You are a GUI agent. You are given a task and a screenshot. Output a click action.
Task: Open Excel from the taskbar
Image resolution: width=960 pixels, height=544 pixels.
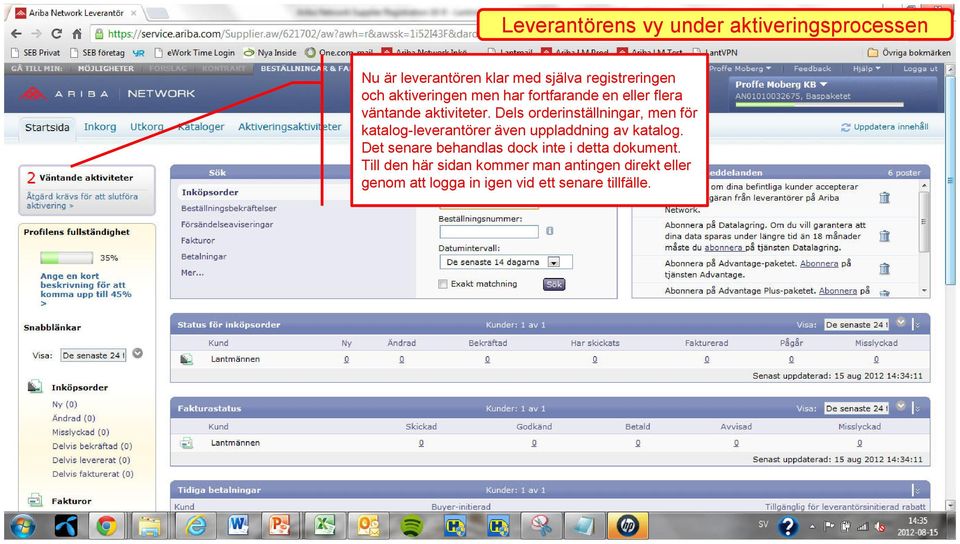pyautogui.click(x=324, y=526)
